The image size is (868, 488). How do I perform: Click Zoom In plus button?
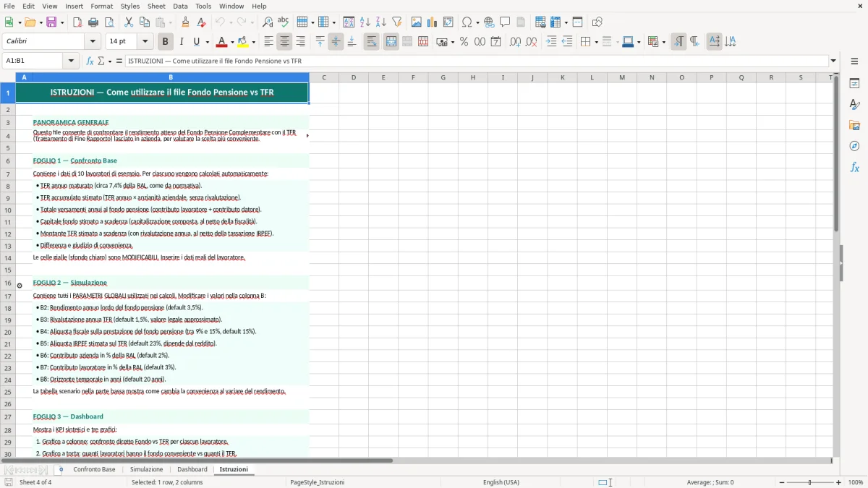pyautogui.click(x=839, y=482)
